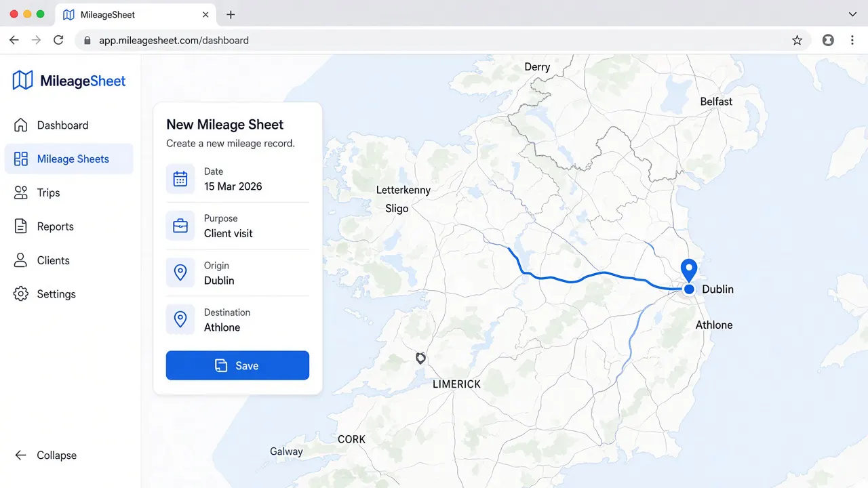Image resolution: width=868 pixels, height=488 pixels.
Task: Click the MileageSheet map logo icon
Action: coord(22,81)
